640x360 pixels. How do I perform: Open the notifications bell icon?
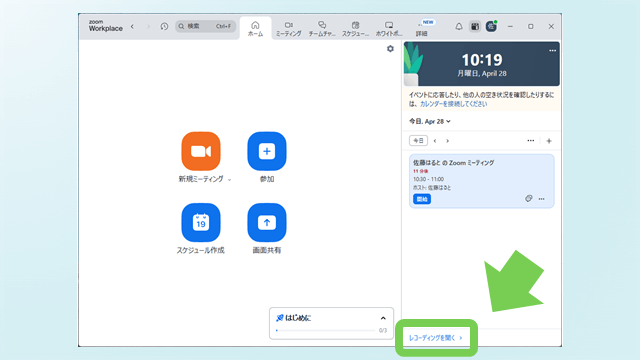point(459,27)
